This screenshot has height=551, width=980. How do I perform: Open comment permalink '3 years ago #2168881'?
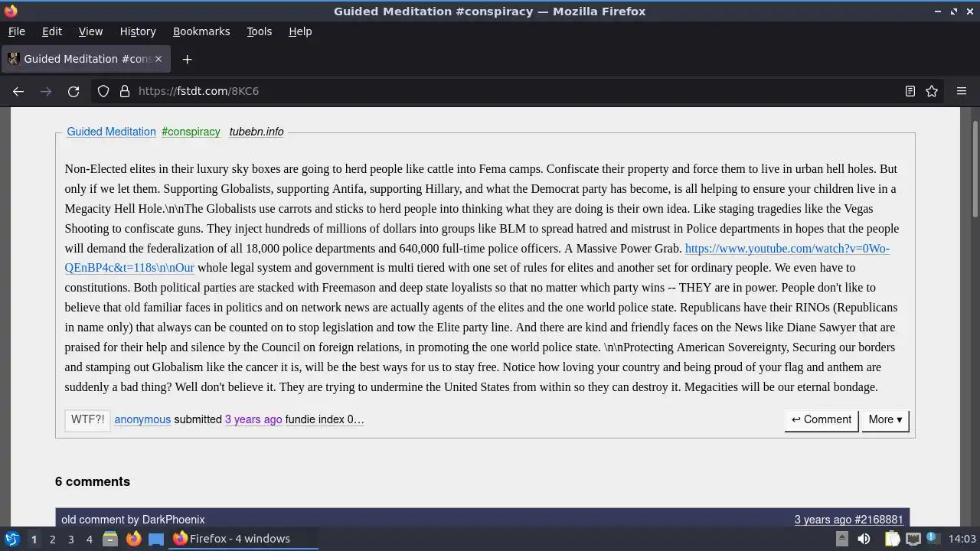point(848,520)
